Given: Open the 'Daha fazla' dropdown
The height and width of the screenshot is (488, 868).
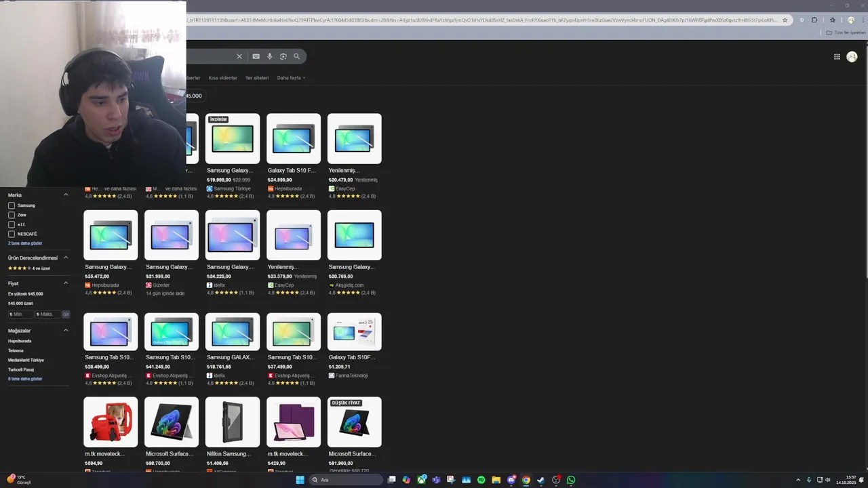Looking at the screenshot, I should [291, 78].
